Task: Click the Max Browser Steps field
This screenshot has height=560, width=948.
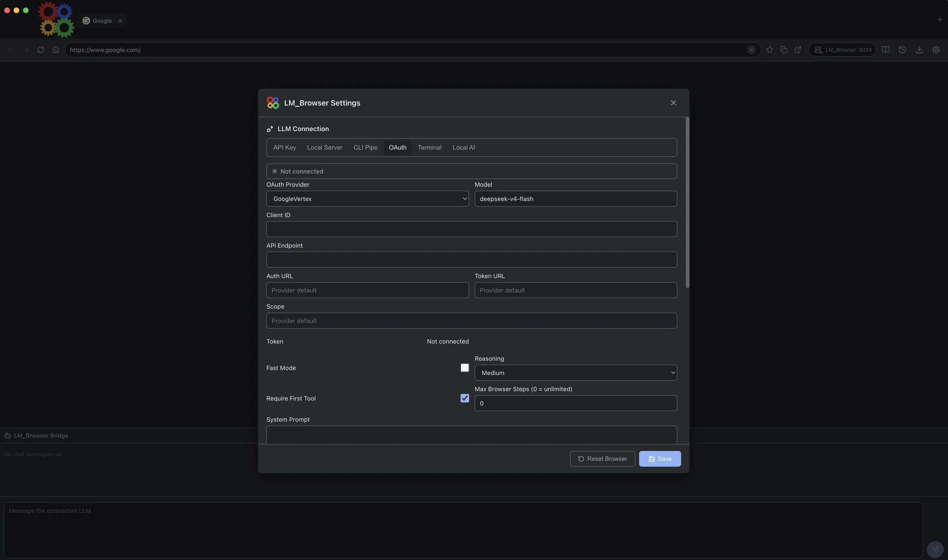Action: [x=576, y=404]
